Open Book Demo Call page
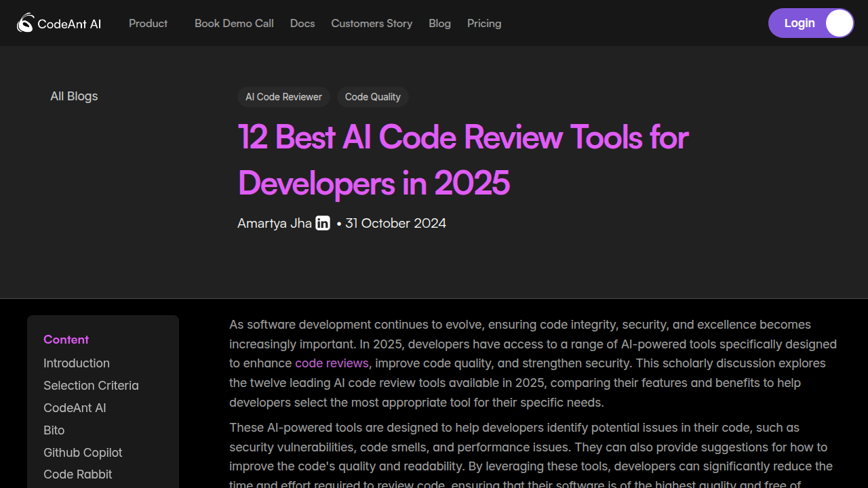Viewport: 868px width, 488px height. 234,23
